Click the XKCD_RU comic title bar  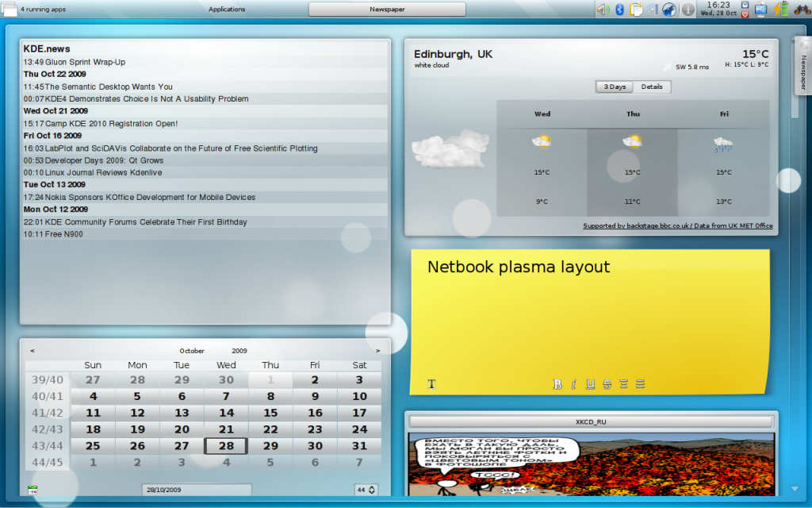point(590,421)
